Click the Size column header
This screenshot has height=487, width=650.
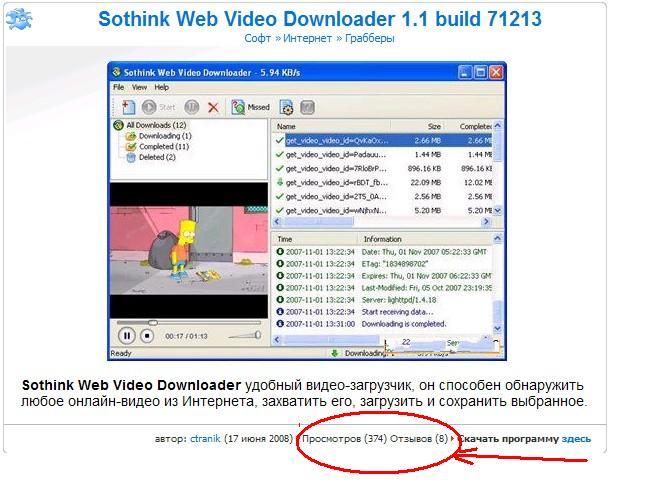tap(417, 126)
